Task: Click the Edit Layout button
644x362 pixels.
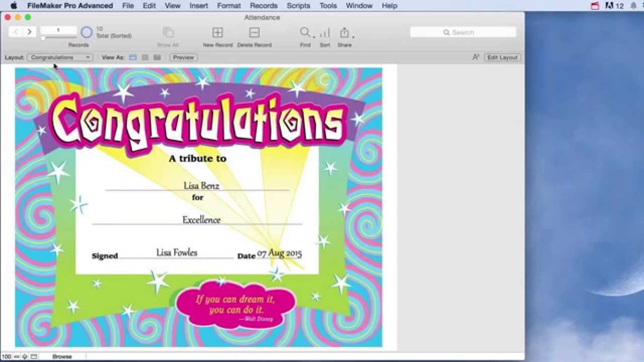Action: [503, 57]
